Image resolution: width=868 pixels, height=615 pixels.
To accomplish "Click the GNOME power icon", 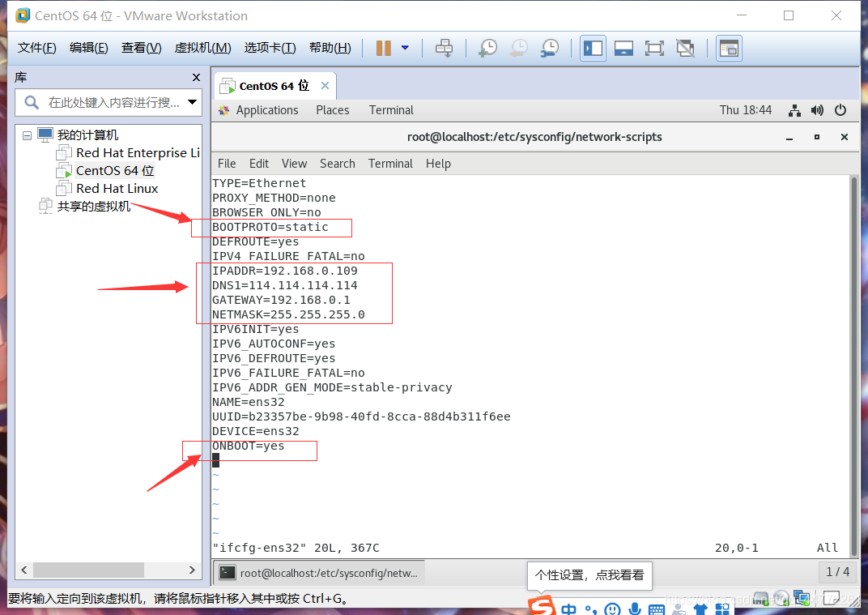I will (x=840, y=110).
